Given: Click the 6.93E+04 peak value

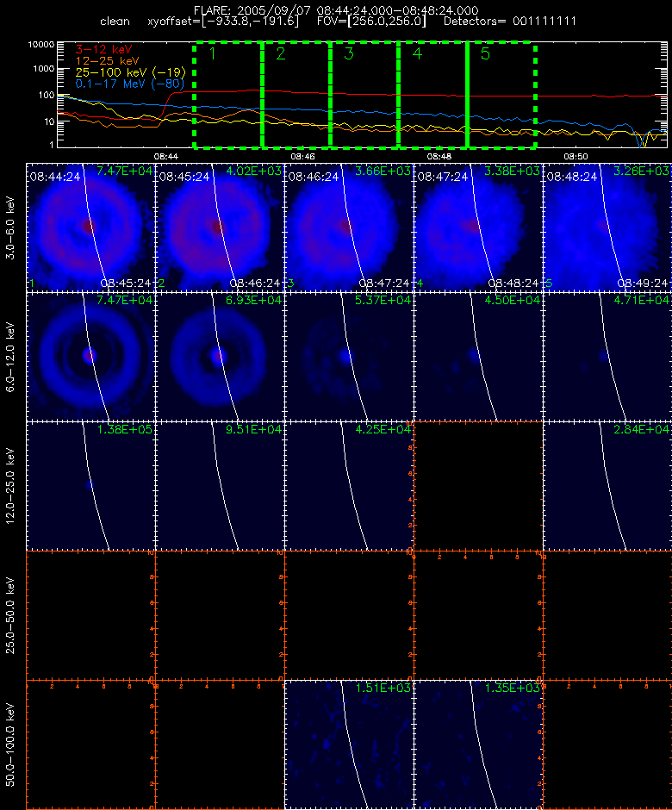Looking at the screenshot, I should (x=253, y=300).
